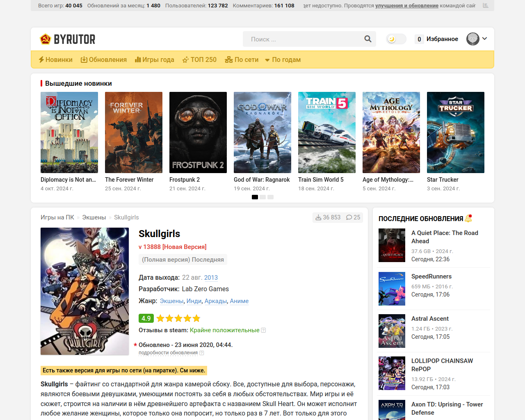Expand По годам dropdown menu
This screenshot has height=420, width=525.
click(x=283, y=59)
